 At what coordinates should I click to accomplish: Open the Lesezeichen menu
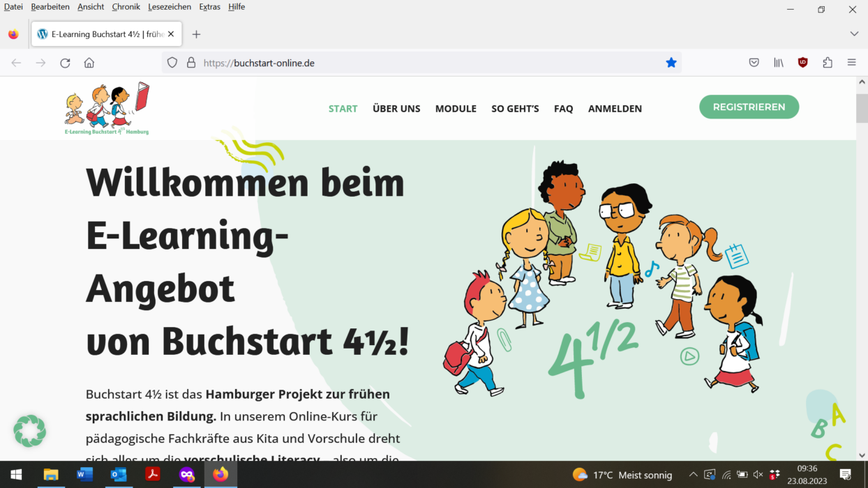(x=171, y=7)
